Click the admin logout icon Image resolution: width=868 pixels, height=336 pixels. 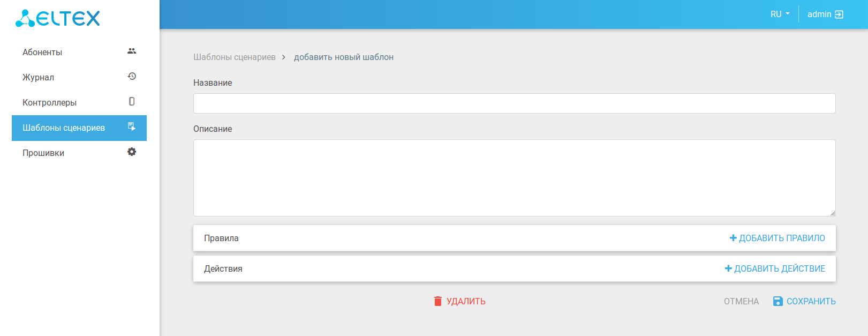[839, 14]
